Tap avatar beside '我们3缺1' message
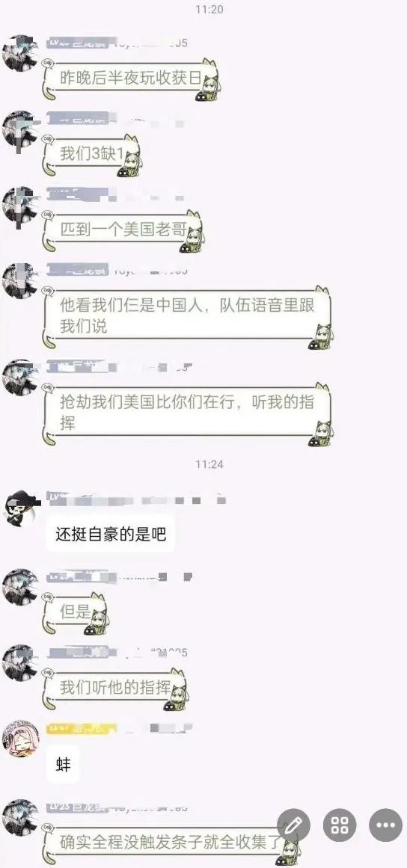The height and width of the screenshot is (868, 407). point(20,129)
